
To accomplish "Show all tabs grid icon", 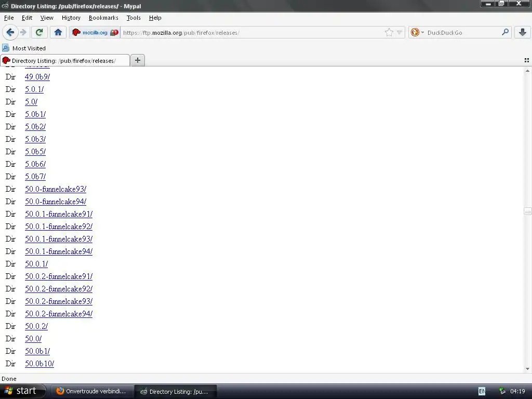I will click(x=527, y=60).
